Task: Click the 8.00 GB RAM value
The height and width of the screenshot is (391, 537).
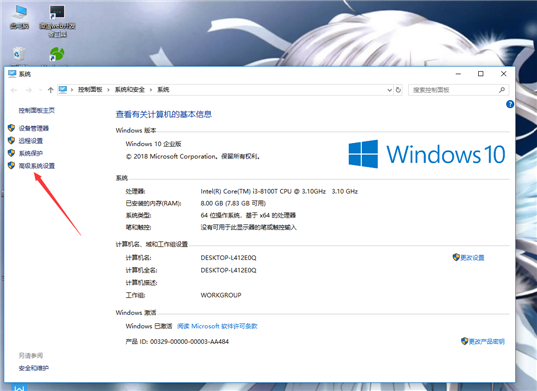Action: tap(233, 203)
